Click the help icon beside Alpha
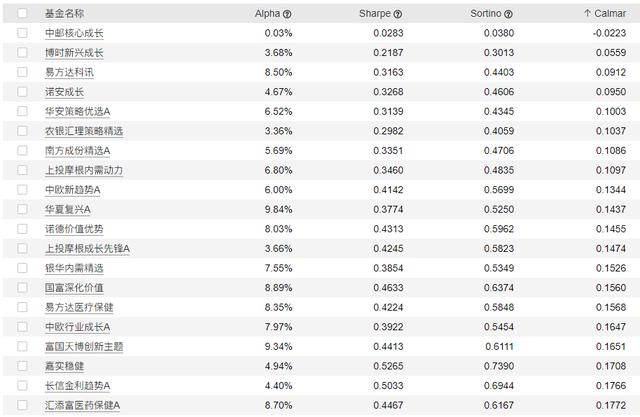 [288, 14]
